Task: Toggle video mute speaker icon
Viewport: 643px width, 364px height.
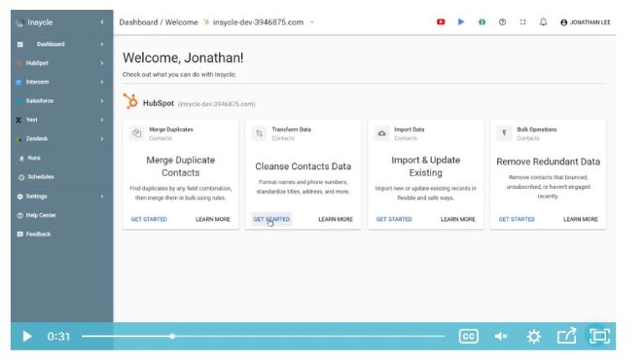Action: coord(501,336)
